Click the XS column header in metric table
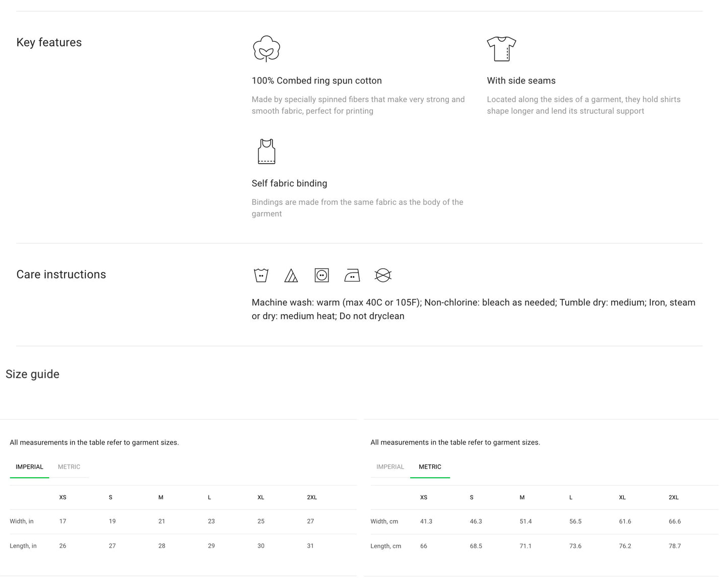 click(423, 497)
